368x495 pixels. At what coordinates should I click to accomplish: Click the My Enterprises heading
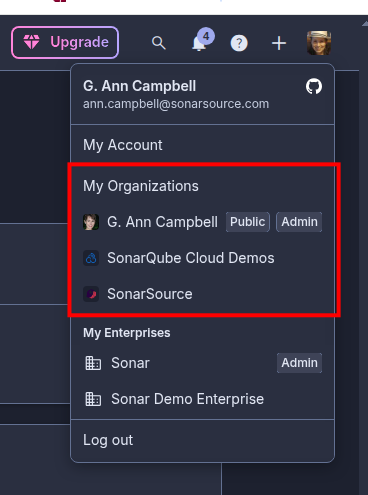(127, 333)
